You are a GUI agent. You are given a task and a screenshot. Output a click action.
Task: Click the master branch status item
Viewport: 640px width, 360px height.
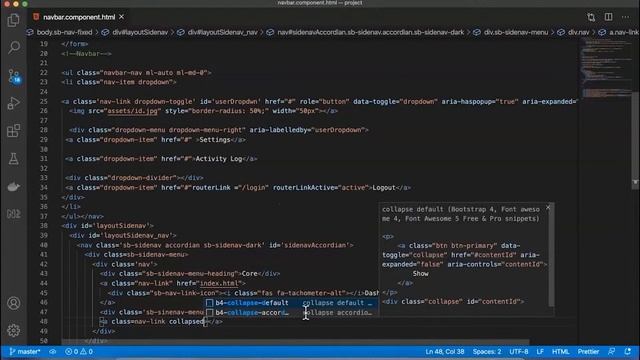(24, 351)
